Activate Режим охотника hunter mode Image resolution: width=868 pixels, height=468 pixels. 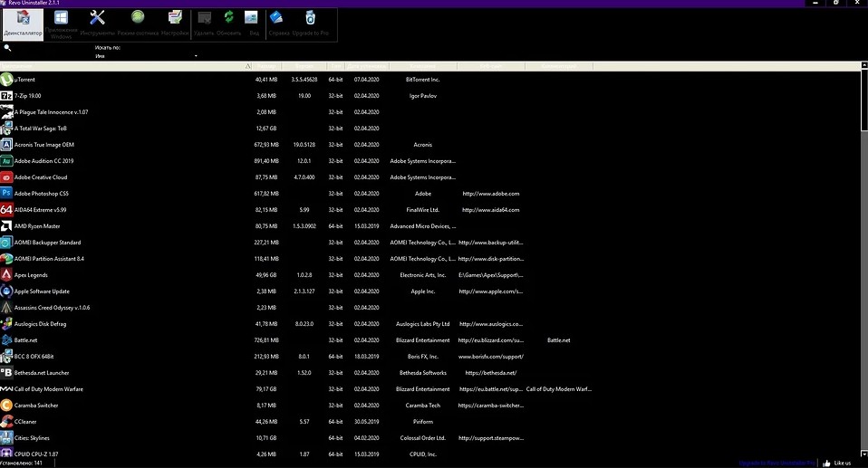[x=137, y=24]
